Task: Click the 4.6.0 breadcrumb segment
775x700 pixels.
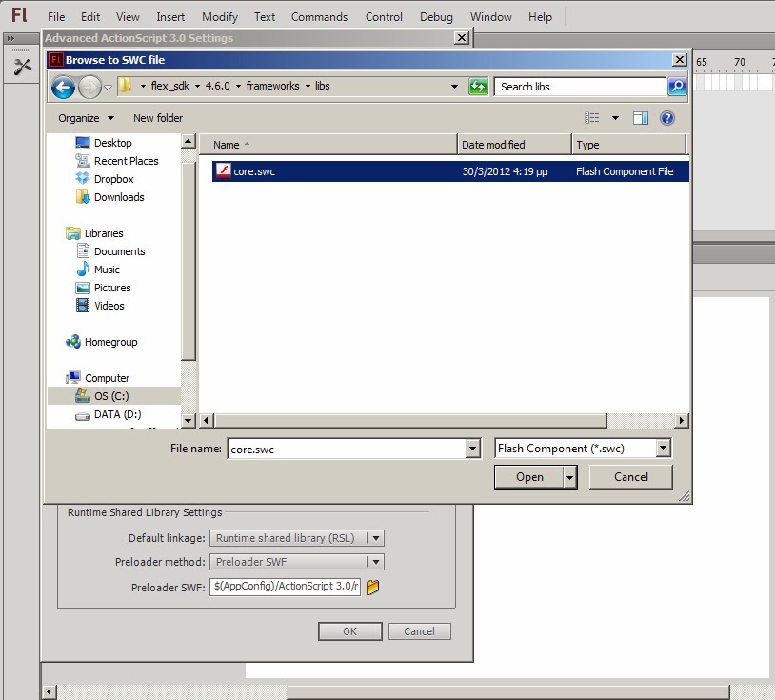Action: tap(217, 86)
